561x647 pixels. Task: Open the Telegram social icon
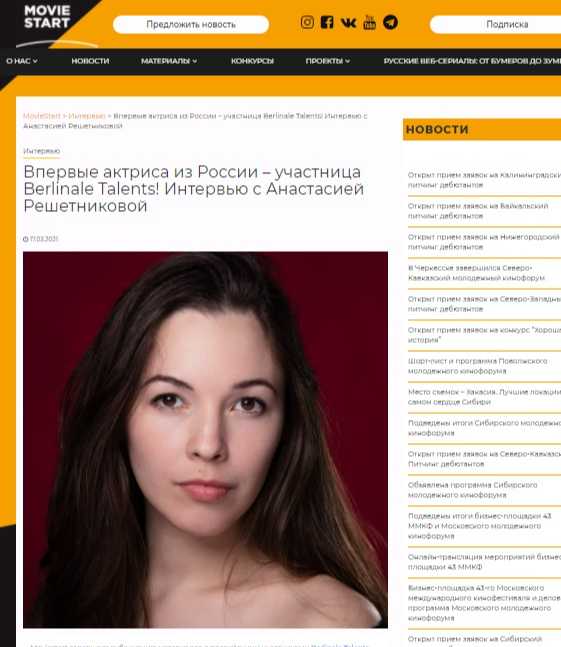point(390,22)
